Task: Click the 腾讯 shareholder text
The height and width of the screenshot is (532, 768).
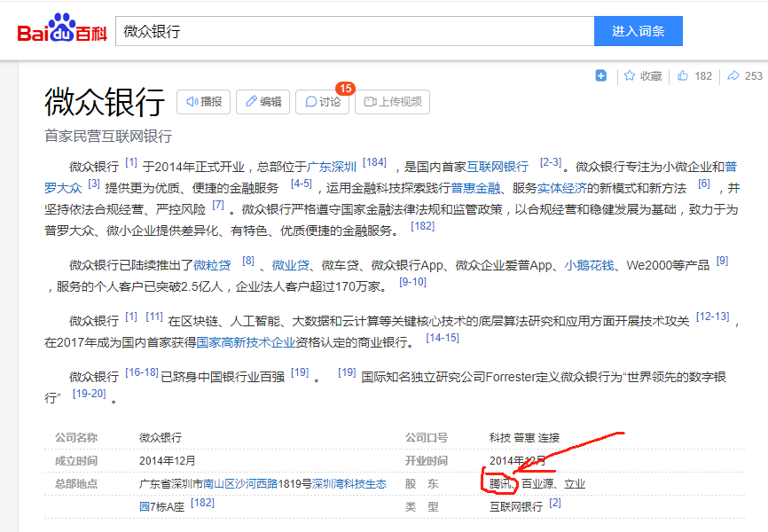Action: tap(500, 484)
